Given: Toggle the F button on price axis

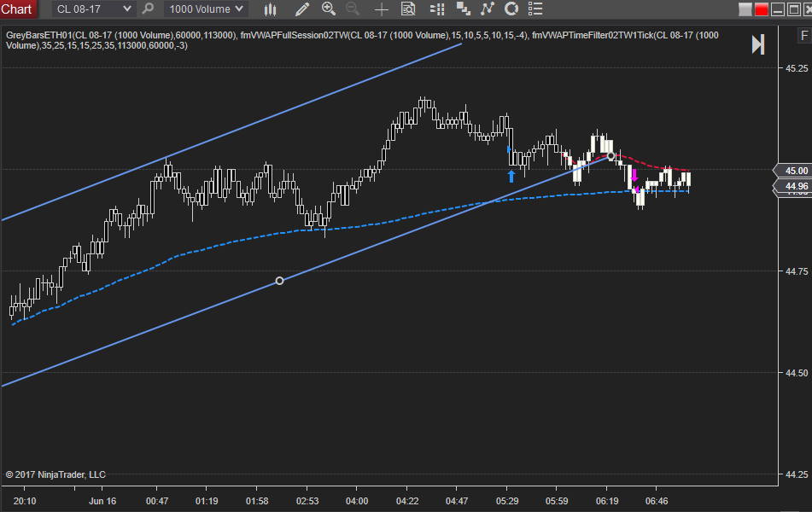Looking at the screenshot, I should [x=803, y=36].
